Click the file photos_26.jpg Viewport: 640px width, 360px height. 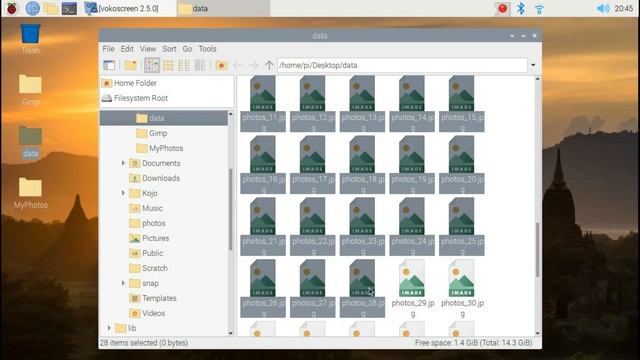click(x=263, y=289)
